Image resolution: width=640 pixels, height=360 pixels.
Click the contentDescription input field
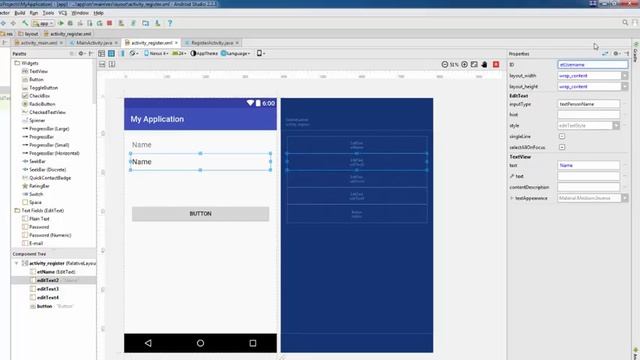[x=589, y=187]
